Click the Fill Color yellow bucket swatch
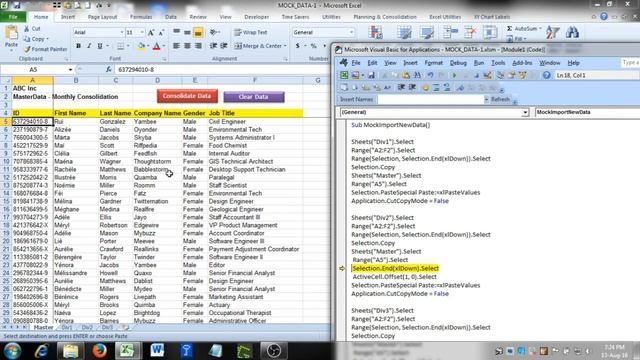Image resolution: width=640 pixels, height=360 pixels. point(141,46)
